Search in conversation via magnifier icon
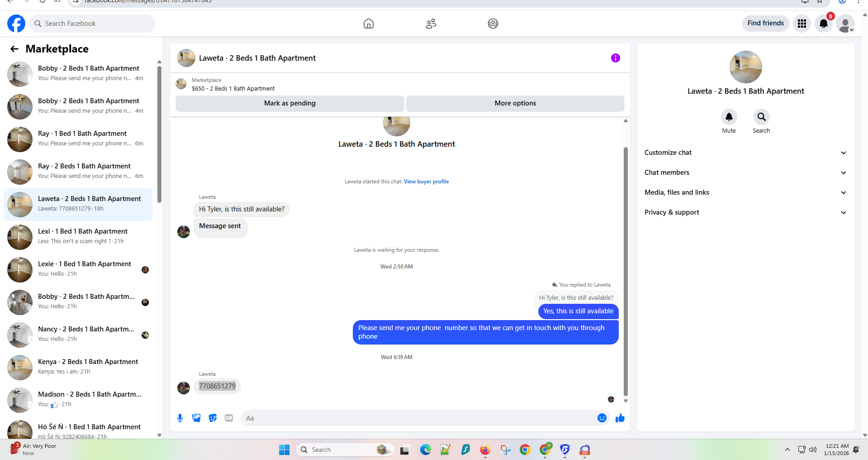This screenshot has height=460, width=868. click(761, 117)
